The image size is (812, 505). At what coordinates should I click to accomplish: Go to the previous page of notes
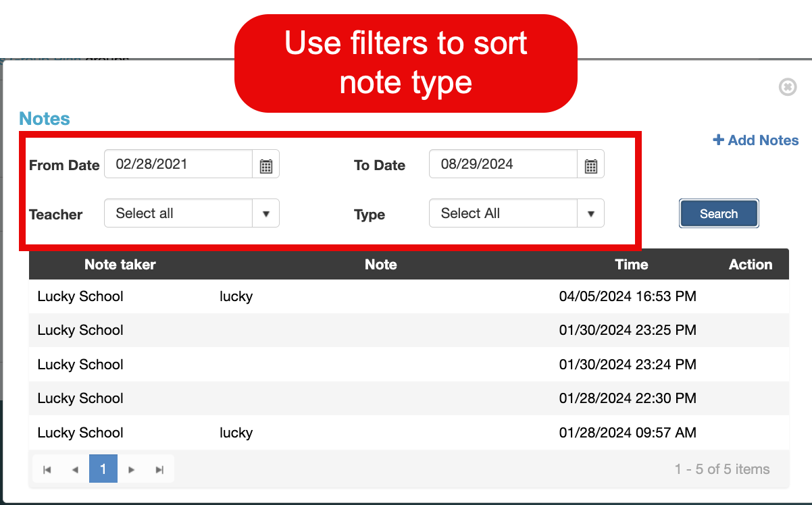tap(75, 470)
